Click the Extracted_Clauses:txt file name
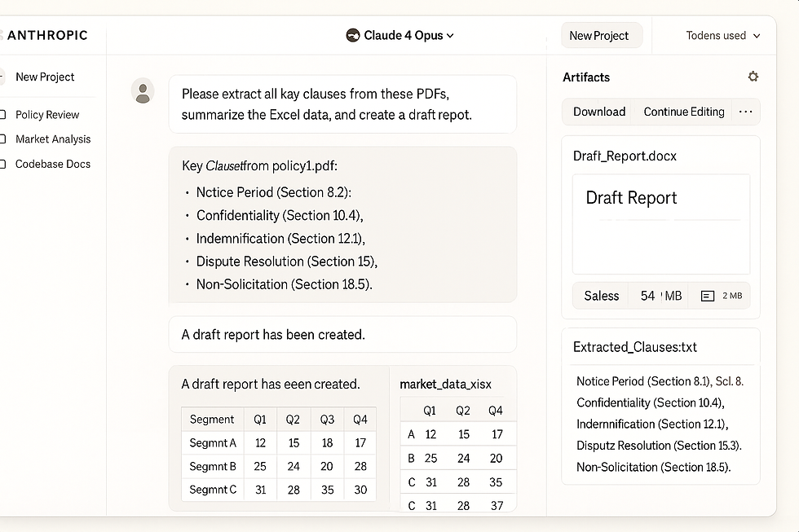Screen dimensions: 799x532 pyautogui.click(x=635, y=347)
